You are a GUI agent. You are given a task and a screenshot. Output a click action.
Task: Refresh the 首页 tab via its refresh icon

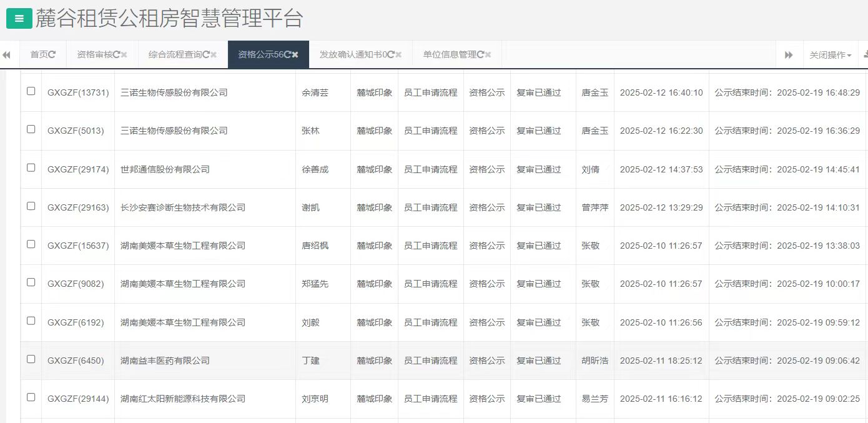tap(52, 54)
